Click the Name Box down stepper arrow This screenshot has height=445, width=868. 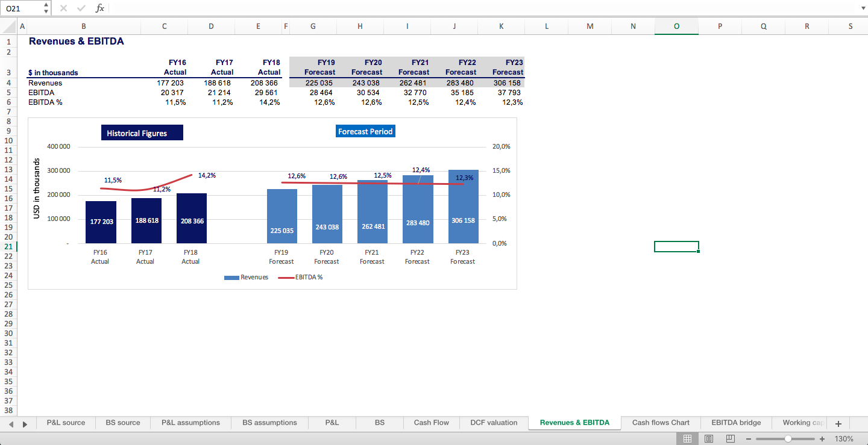(46, 11)
